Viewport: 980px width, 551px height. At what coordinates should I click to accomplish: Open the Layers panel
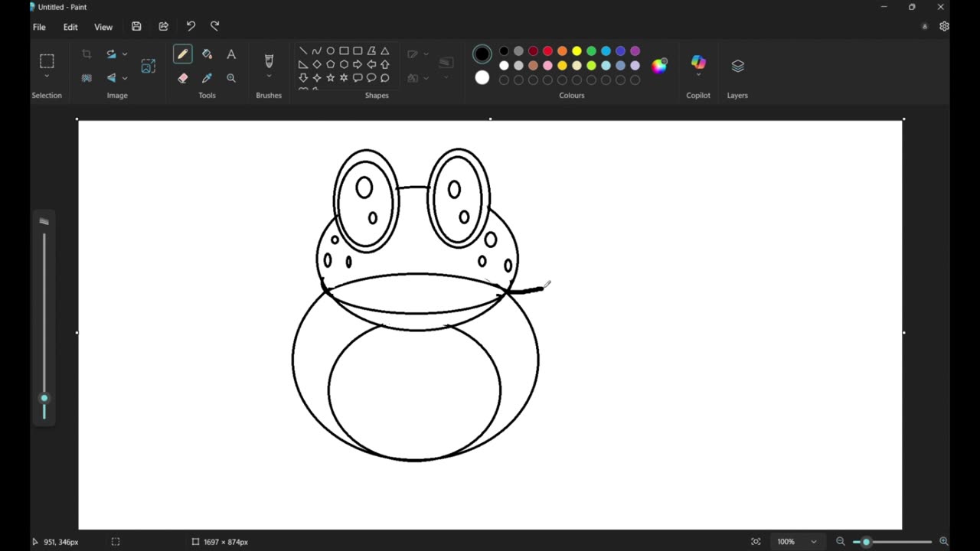[737, 66]
